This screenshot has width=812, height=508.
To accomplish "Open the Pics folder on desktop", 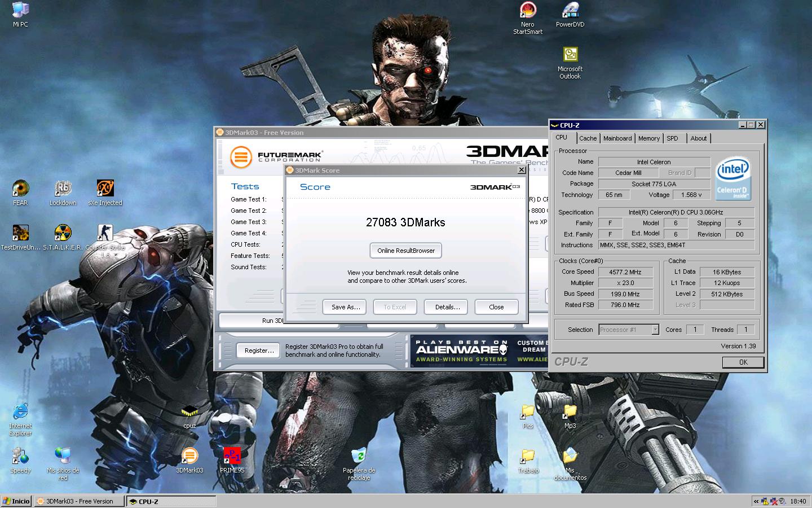I will point(528,416).
